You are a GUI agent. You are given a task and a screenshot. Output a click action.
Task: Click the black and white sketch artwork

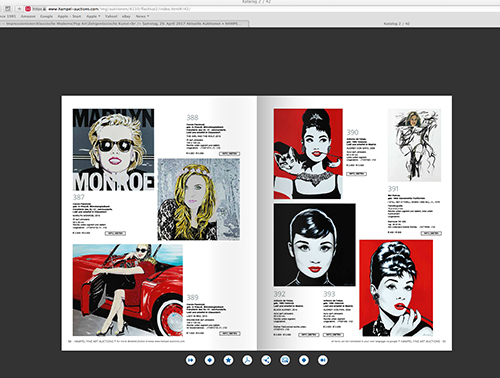(x=414, y=145)
